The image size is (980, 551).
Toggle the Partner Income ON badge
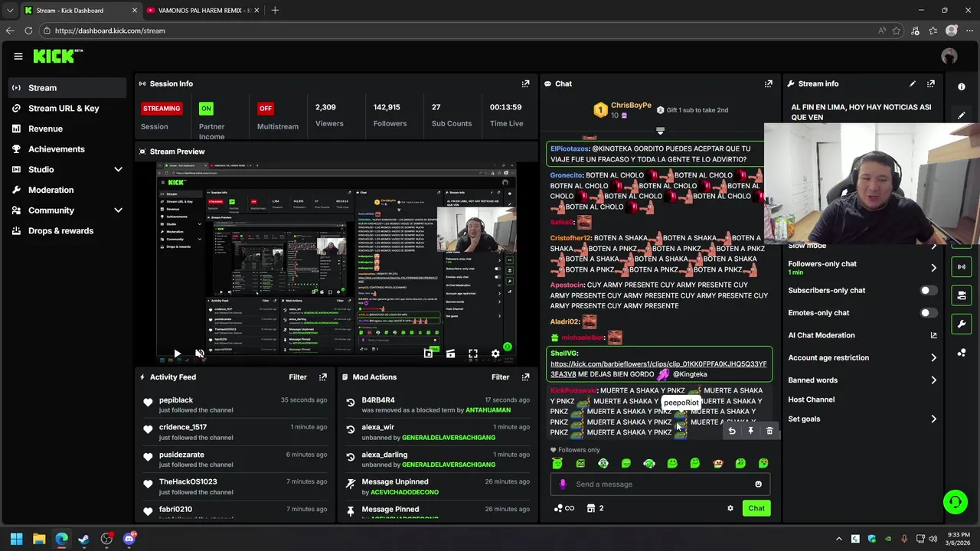[206, 108]
